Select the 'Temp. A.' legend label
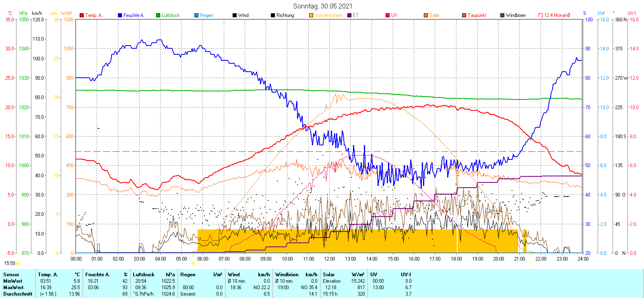The width and height of the screenshot is (644, 298). coord(94,15)
